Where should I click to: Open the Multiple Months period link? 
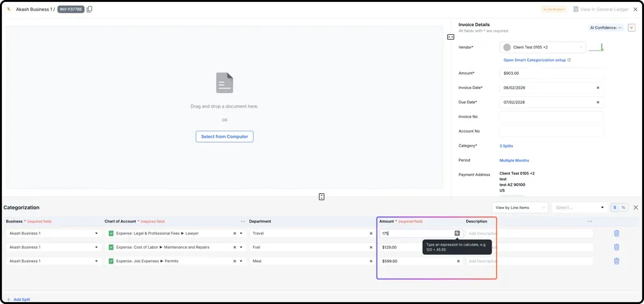[514, 160]
